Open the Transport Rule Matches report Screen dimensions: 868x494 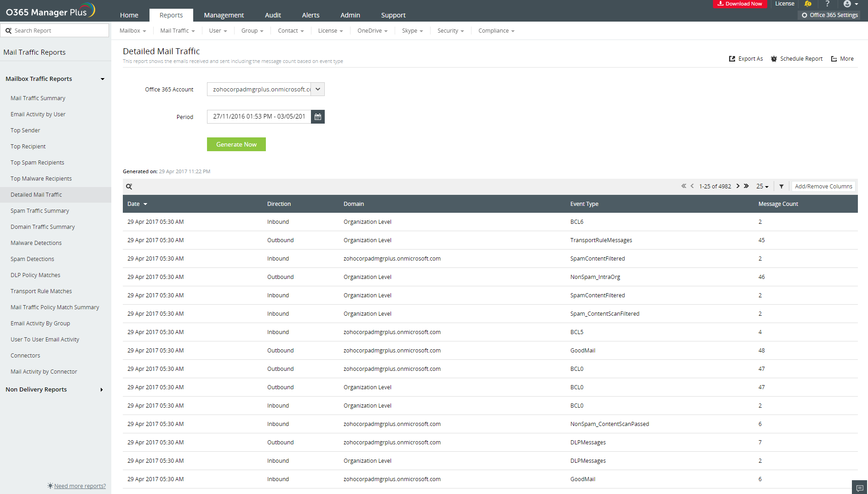coord(41,291)
